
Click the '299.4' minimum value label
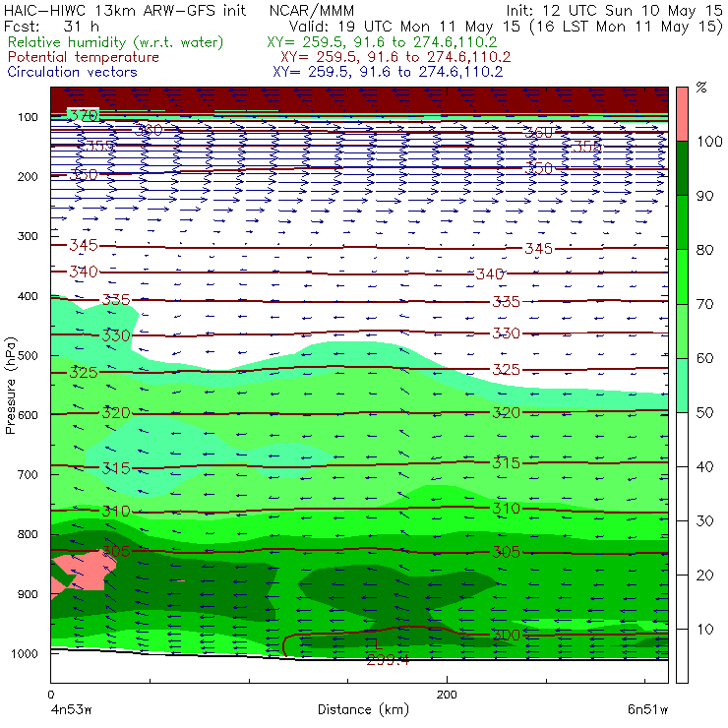(388, 659)
